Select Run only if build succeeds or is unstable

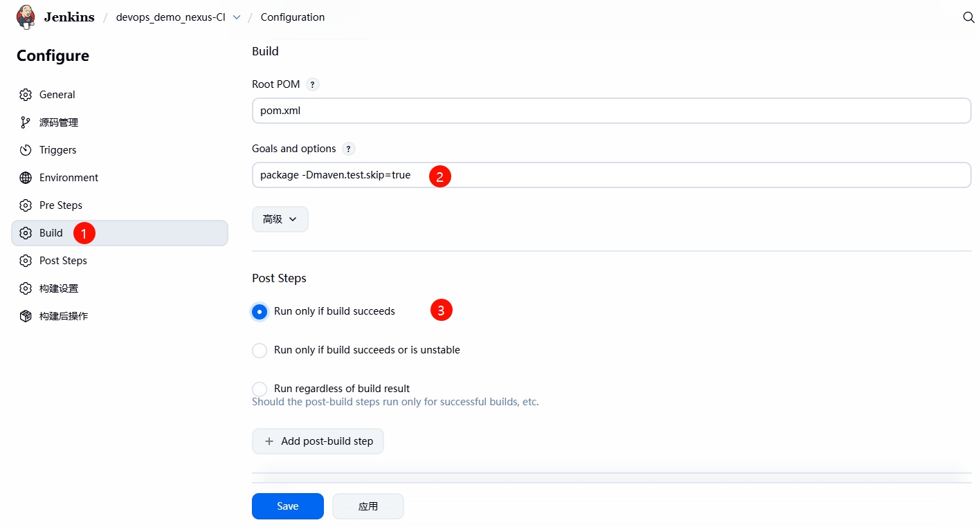point(260,351)
